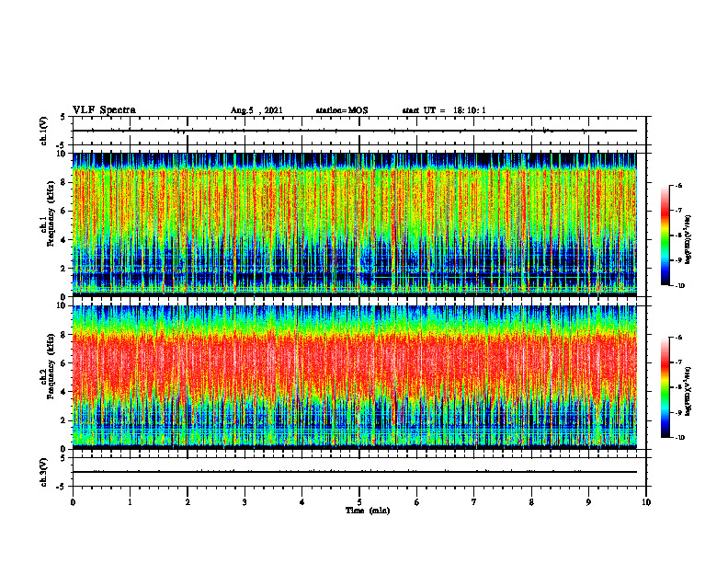Screen dimensions: 728x563
Task: Click the '-9' label on the ch.1 color bar
Action: 678,260
